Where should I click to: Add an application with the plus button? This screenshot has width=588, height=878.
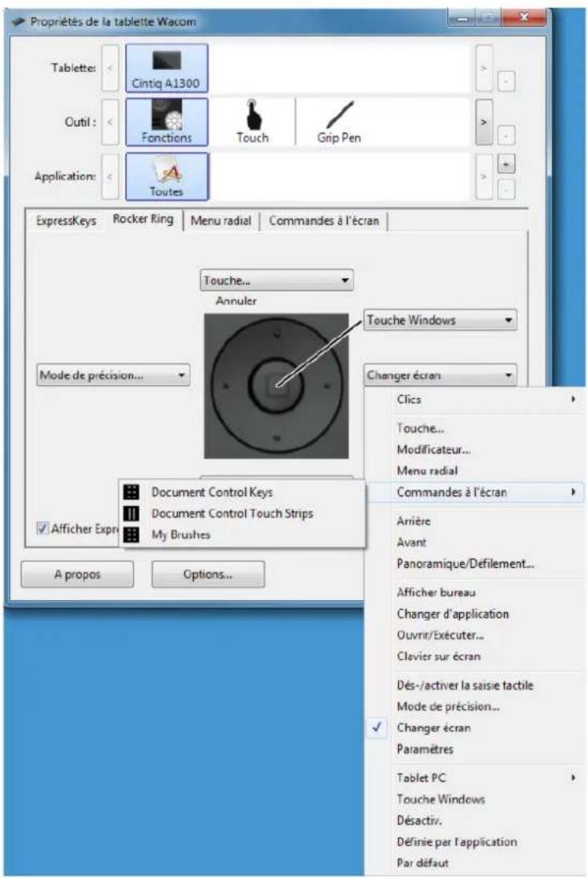pyautogui.click(x=505, y=165)
